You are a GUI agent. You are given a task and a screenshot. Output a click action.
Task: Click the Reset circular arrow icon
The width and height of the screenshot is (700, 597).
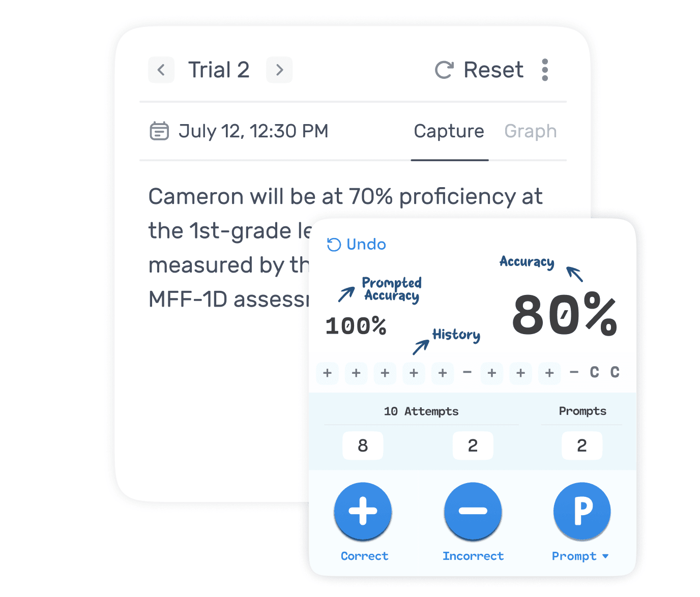click(444, 70)
